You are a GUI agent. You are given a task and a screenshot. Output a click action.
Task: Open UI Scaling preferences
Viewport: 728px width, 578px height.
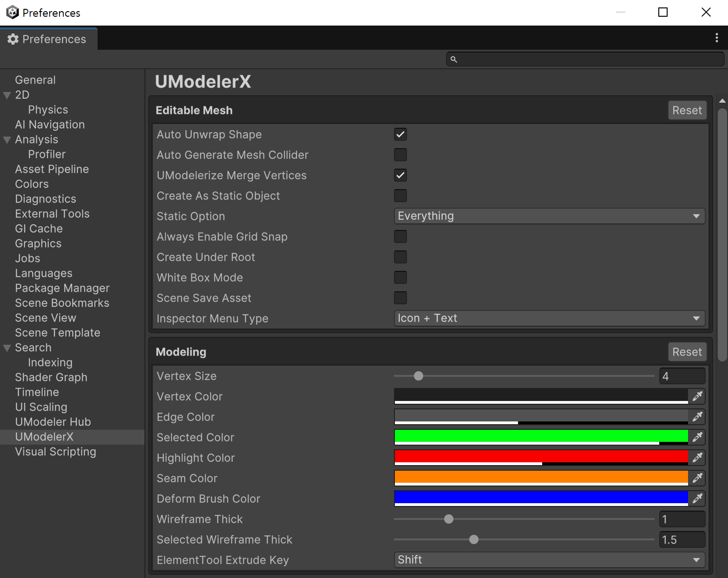(x=41, y=407)
